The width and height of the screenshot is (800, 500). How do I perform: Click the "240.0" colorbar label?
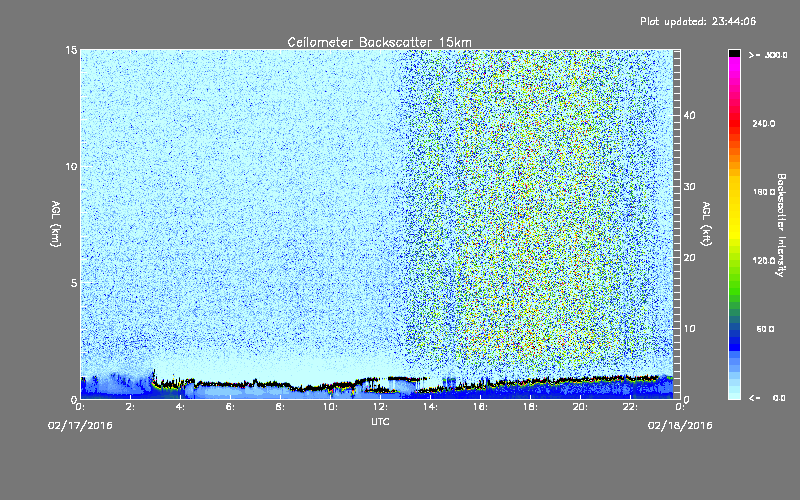click(x=764, y=123)
